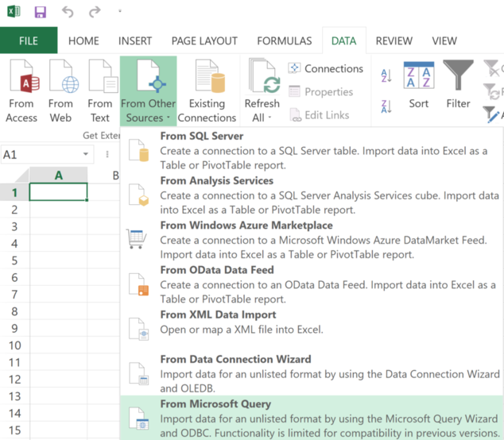This screenshot has height=440, width=504.
Task: Open Advanced filter options
Action: click(x=492, y=114)
